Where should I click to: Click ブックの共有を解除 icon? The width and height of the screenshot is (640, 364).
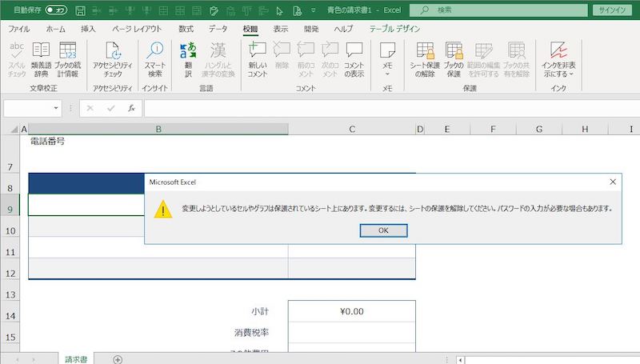pyautogui.click(x=516, y=59)
